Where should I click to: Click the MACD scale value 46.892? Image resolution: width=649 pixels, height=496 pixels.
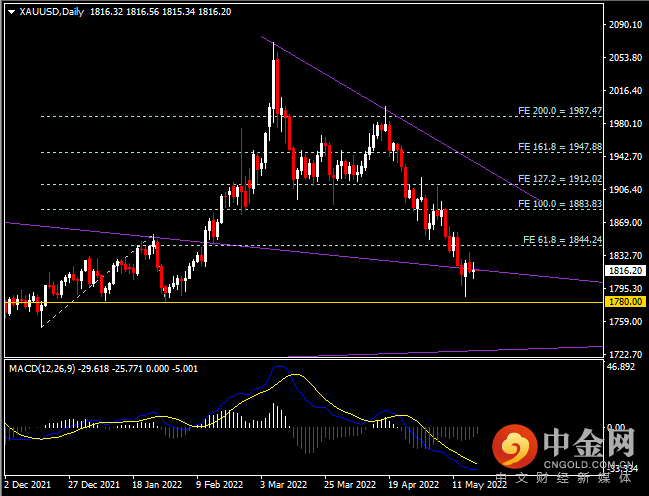coord(620,367)
